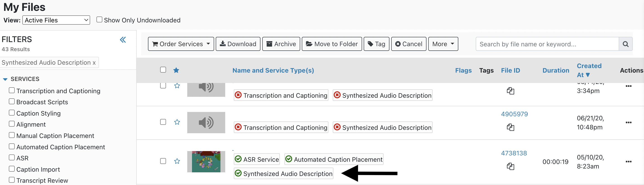Click Automated Caption Placement badge on file 4738138
The image size is (644, 185).
334,159
